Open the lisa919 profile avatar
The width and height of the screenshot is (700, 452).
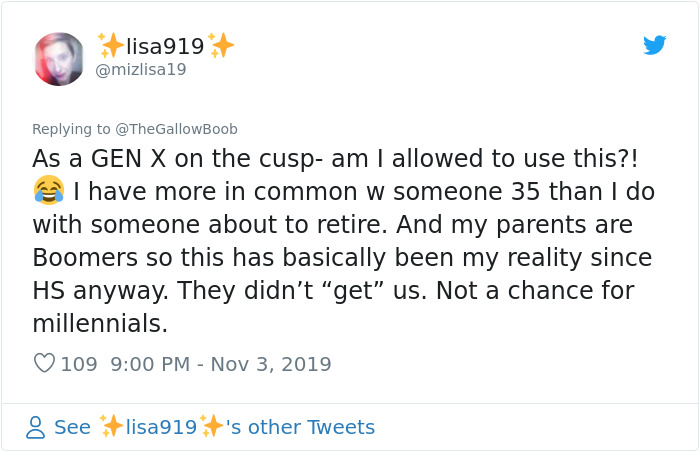(60, 58)
